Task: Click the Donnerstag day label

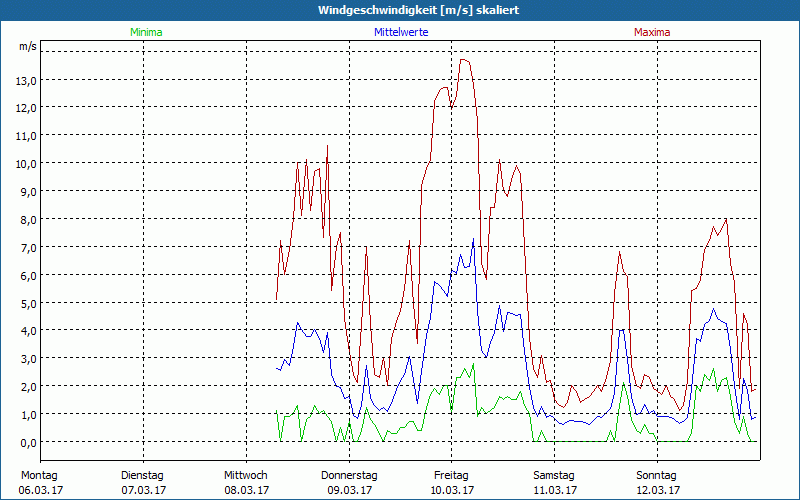Action: [349, 476]
